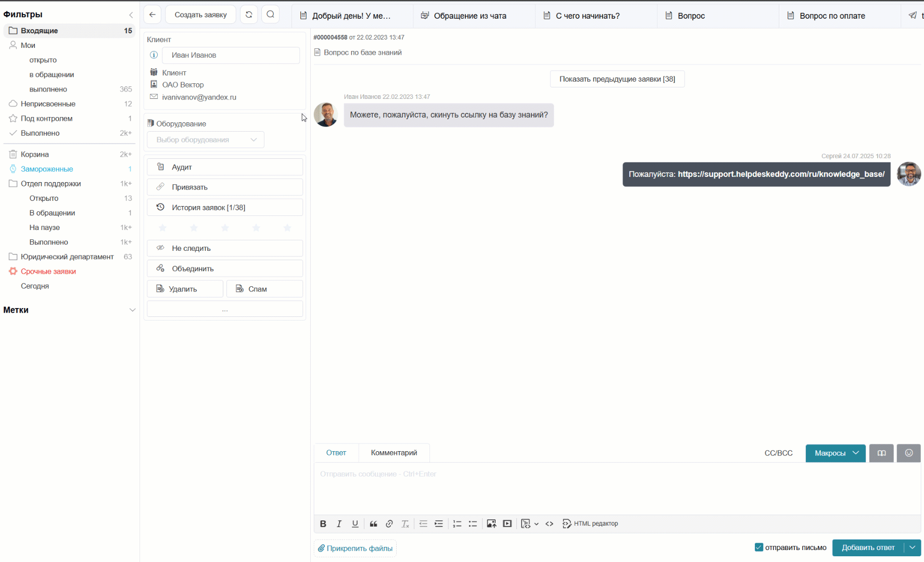Click the client name field 'Иван Иванов'

coord(231,55)
